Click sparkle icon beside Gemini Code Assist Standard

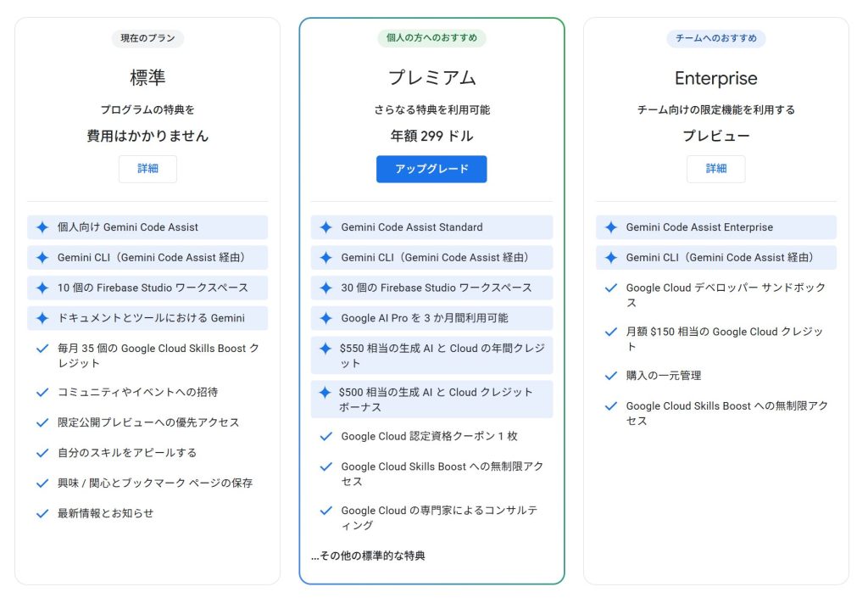tap(326, 227)
